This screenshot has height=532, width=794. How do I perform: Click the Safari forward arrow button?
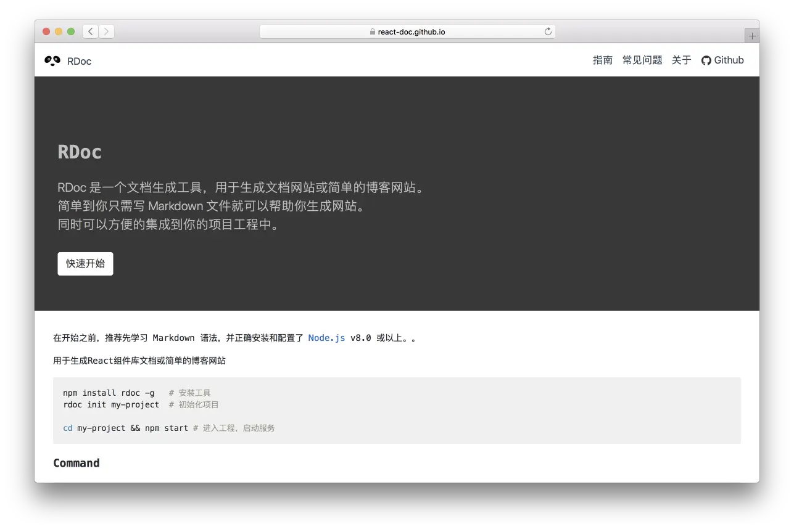coord(106,31)
